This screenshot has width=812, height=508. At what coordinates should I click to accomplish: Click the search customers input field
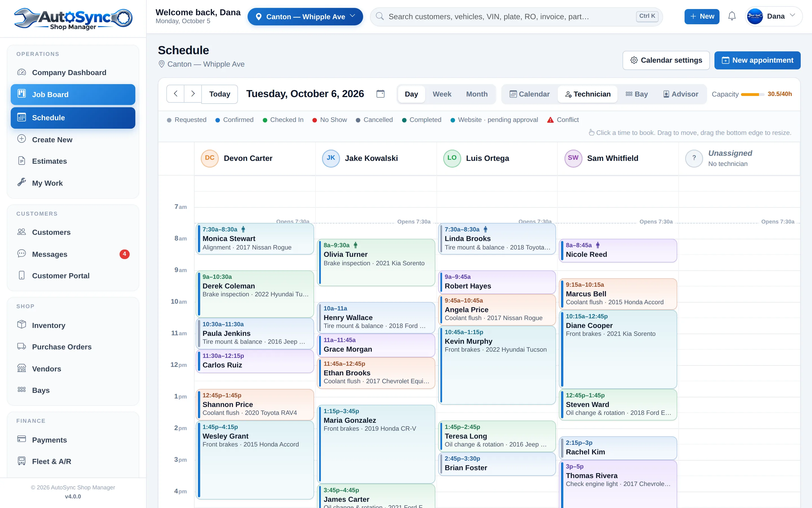pos(516,16)
